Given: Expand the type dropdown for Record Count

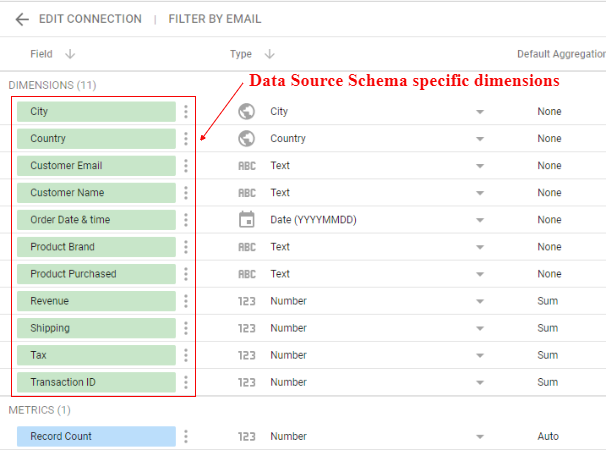Looking at the screenshot, I should [x=480, y=436].
